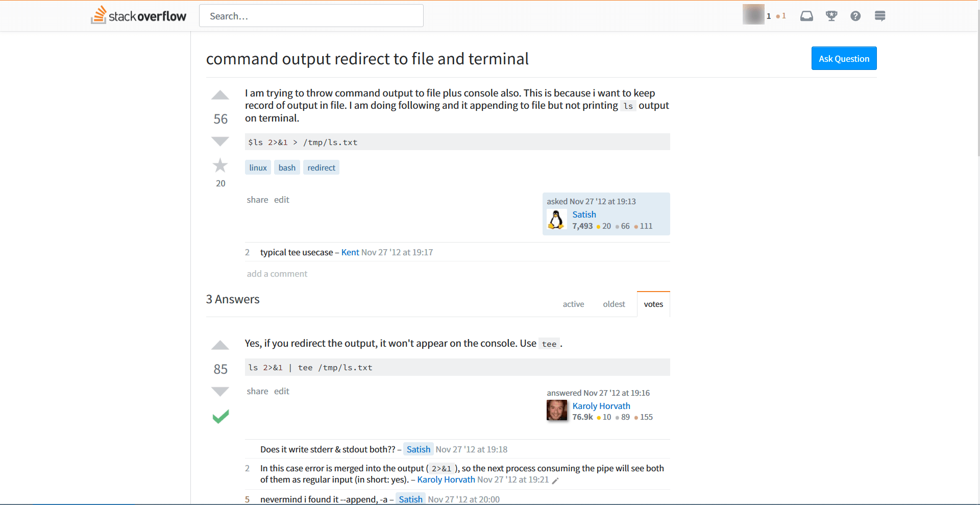Open the Stack Exchange sites menu icon
Image resolution: width=980 pixels, height=505 pixels.
879,16
